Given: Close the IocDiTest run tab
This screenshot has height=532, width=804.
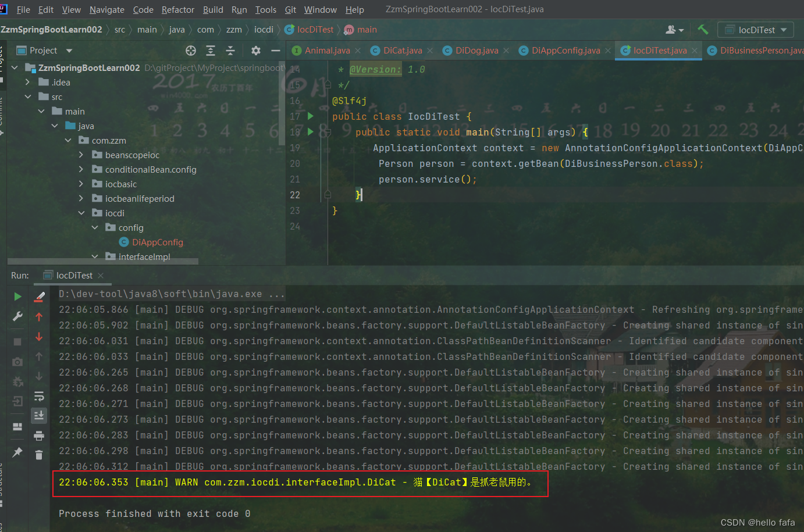Looking at the screenshot, I should (101, 276).
